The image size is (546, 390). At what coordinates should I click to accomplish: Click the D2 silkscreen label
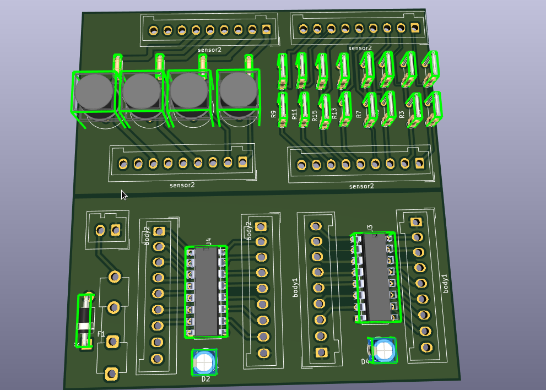[x=206, y=379]
